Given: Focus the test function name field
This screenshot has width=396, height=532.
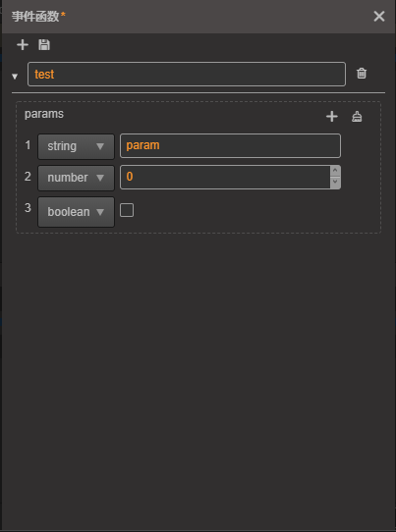Looking at the screenshot, I should tap(187, 74).
